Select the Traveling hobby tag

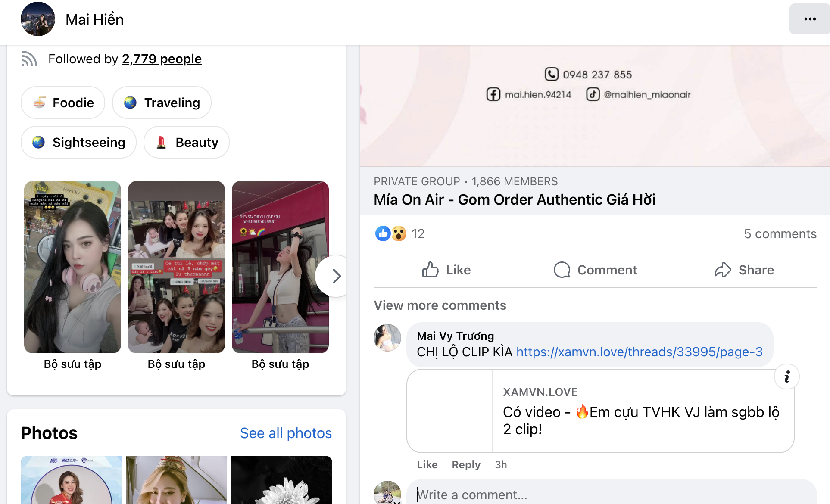[162, 103]
